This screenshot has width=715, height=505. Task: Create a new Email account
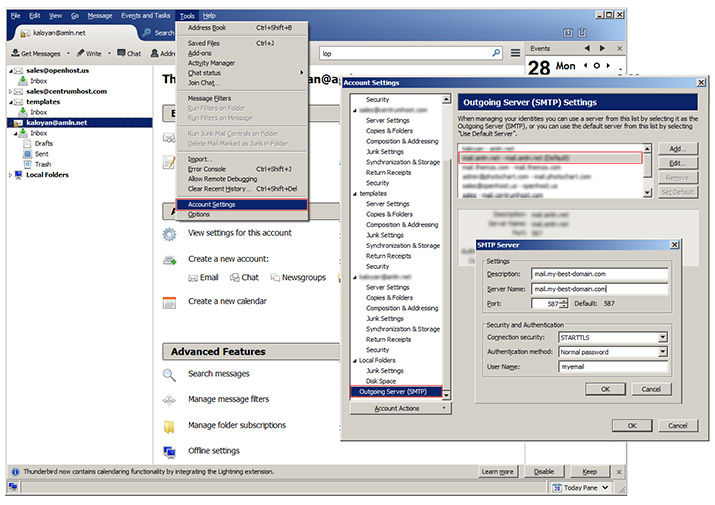(x=203, y=277)
